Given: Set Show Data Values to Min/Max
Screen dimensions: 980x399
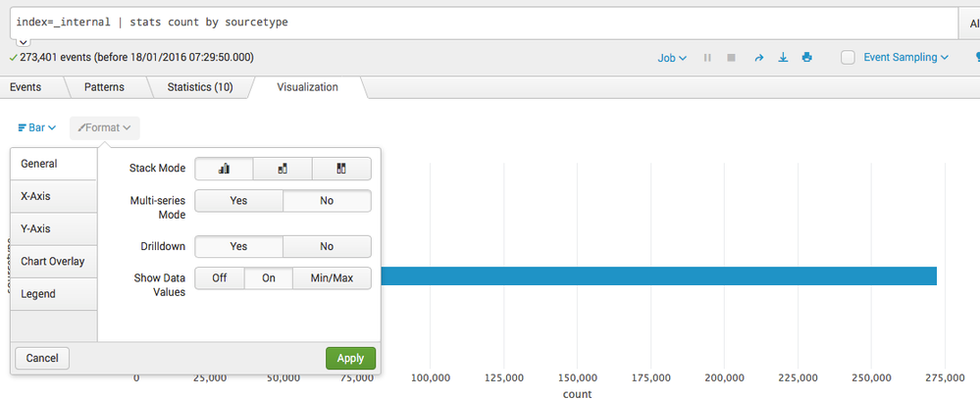Looking at the screenshot, I should coord(332,278).
